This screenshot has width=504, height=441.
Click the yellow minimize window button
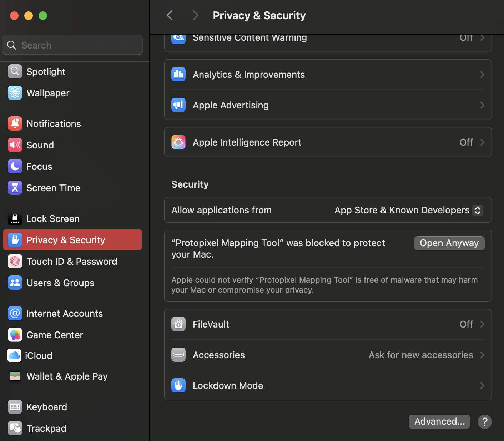29,16
